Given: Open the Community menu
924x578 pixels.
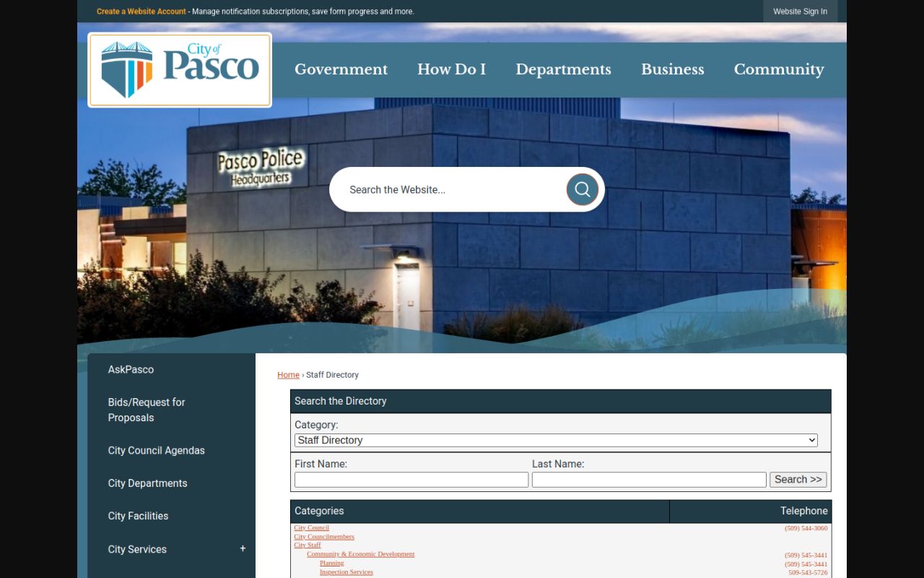Looking at the screenshot, I should [x=779, y=69].
